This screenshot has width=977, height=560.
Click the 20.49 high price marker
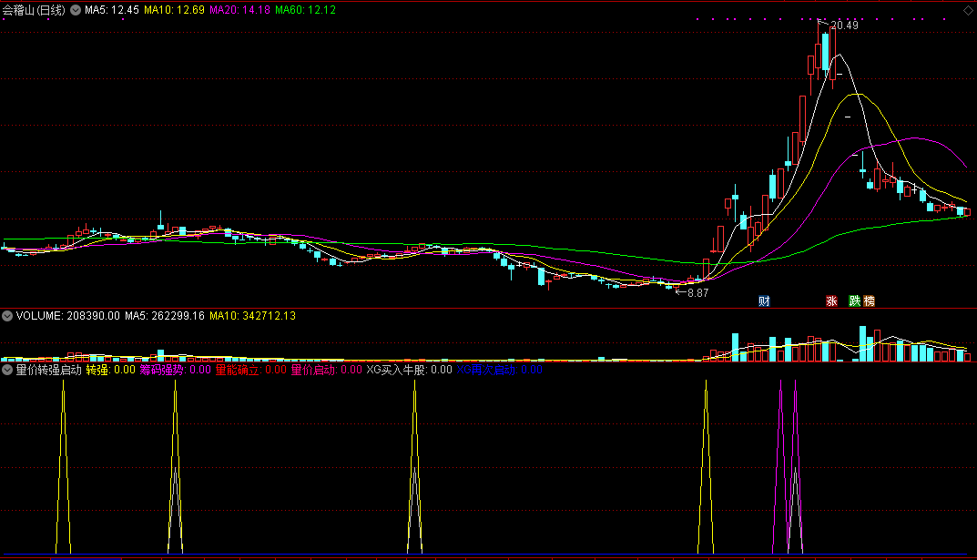click(844, 25)
